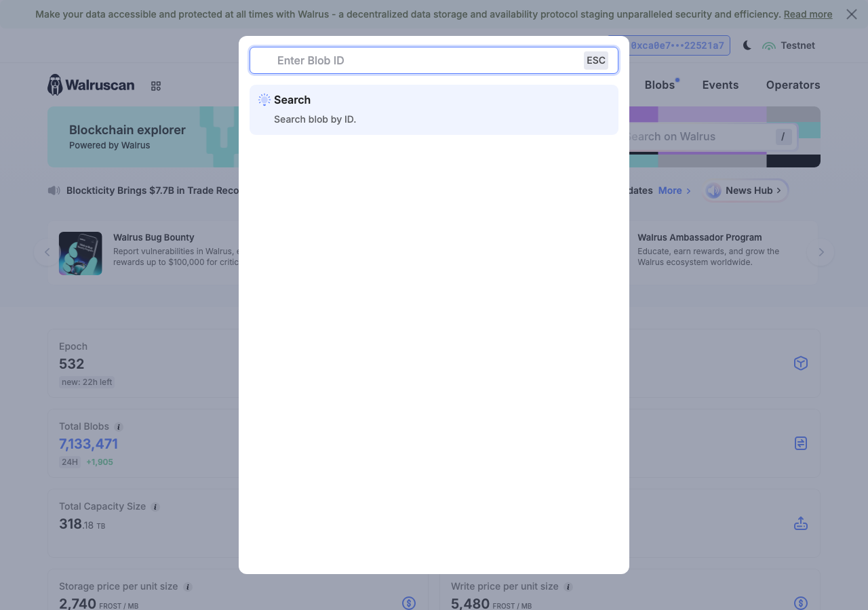This screenshot has width=868, height=610.
Task: Go to next carousel card arrow
Action: pos(821,252)
